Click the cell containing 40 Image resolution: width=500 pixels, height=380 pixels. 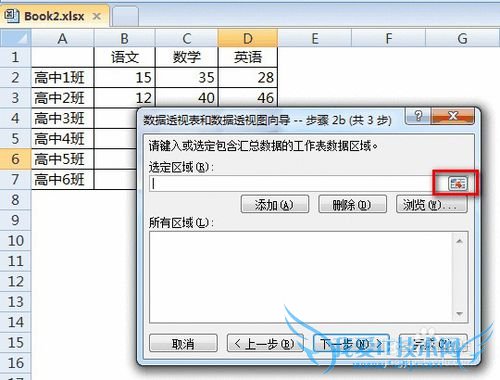[187, 98]
